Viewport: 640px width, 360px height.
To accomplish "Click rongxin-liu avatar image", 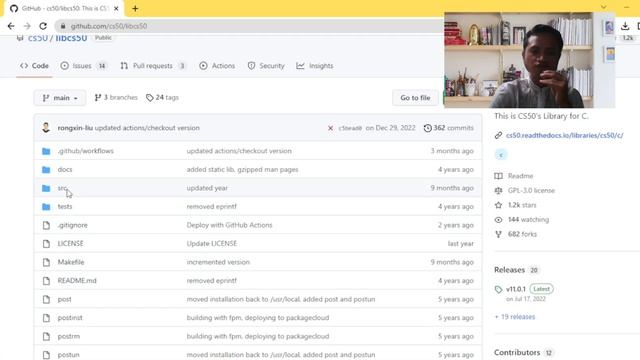I will pyautogui.click(x=46, y=127).
